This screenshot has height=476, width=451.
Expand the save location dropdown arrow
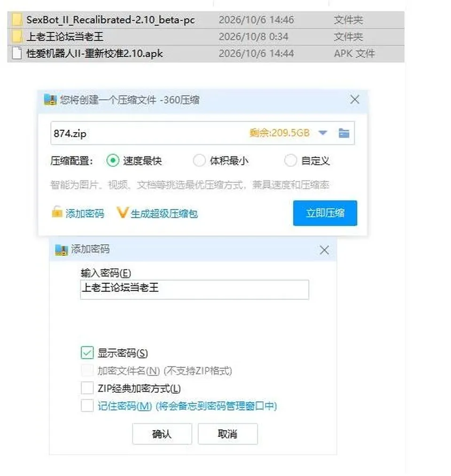click(323, 133)
